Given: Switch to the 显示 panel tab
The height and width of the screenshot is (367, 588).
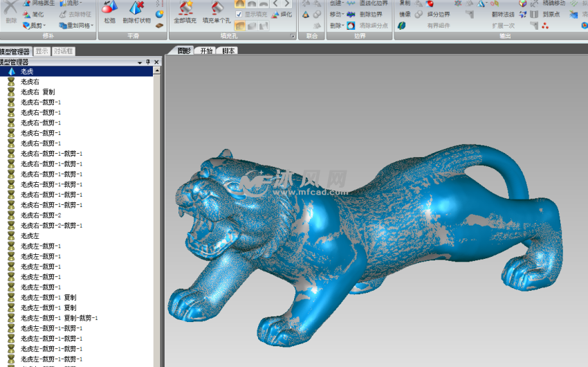Looking at the screenshot, I should [x=42, y=51].
